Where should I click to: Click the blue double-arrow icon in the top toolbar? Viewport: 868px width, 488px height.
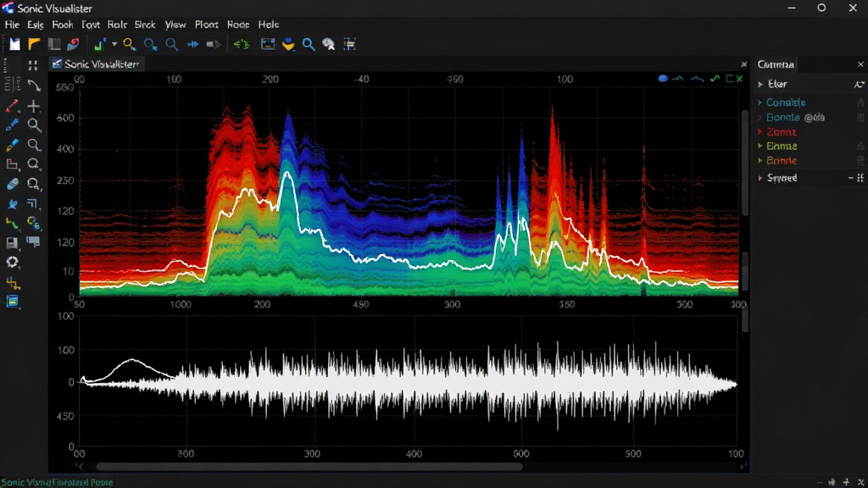[192, 44]
